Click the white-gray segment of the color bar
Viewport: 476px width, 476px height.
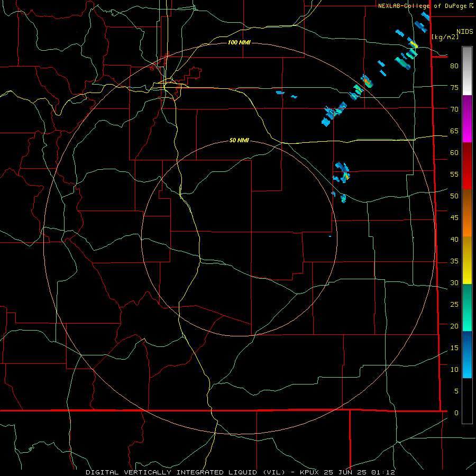(x=467, y=71)
